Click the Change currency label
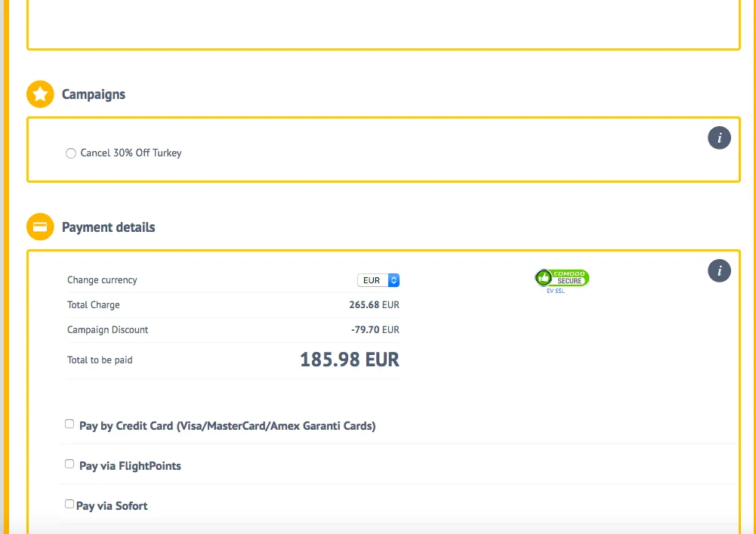756x534 pixels. point(102,280)
